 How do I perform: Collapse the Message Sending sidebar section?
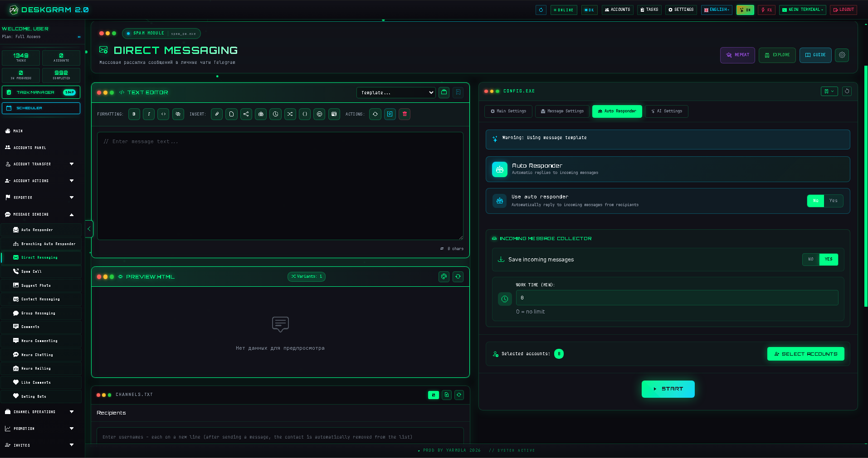click(x=41, y=214)
